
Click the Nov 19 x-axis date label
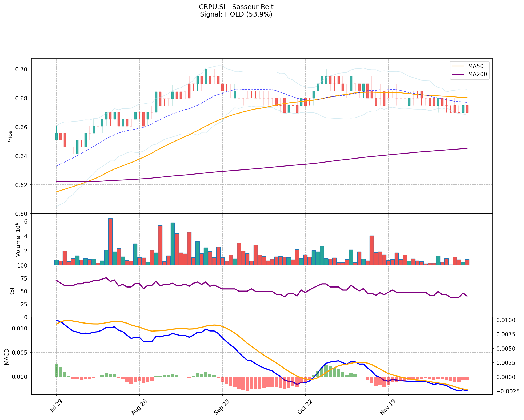click(388, 408)
